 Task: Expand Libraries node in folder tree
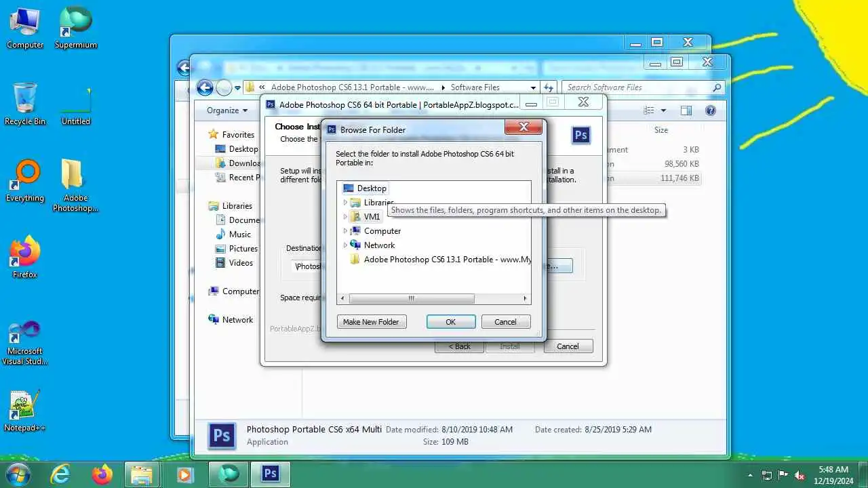coord(345,203)
